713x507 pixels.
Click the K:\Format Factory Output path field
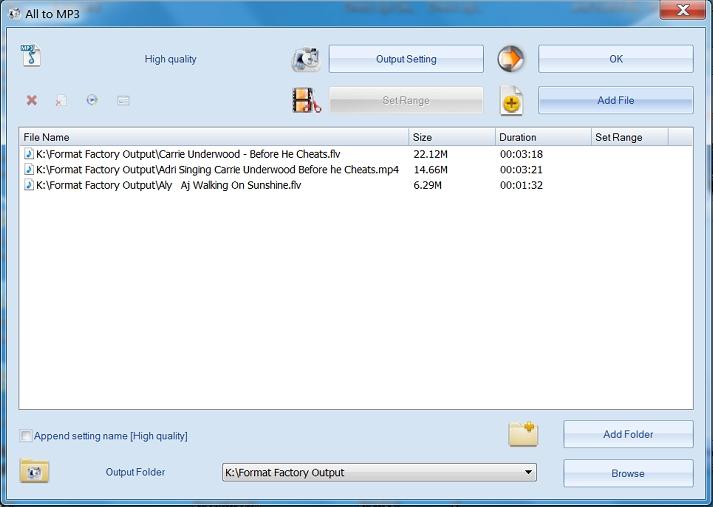pos(379,472)
